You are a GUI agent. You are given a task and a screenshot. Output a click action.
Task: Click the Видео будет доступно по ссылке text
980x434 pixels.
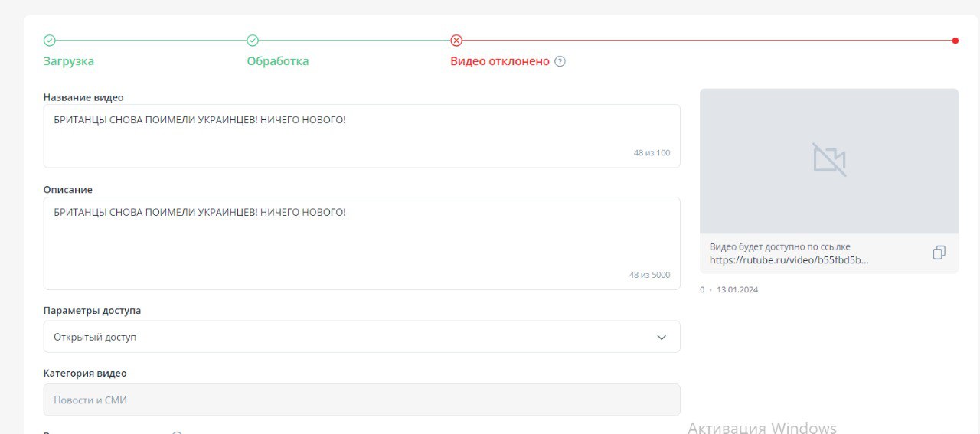coord(779,246)
